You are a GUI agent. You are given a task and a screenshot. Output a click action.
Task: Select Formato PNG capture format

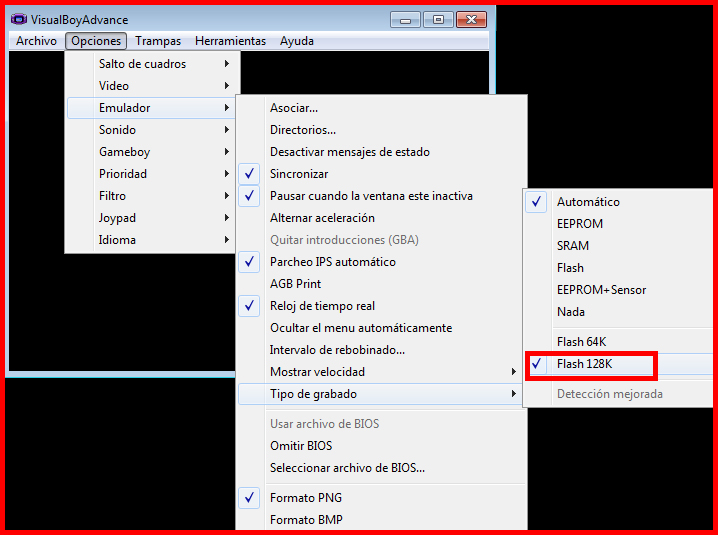click(381, 497)
